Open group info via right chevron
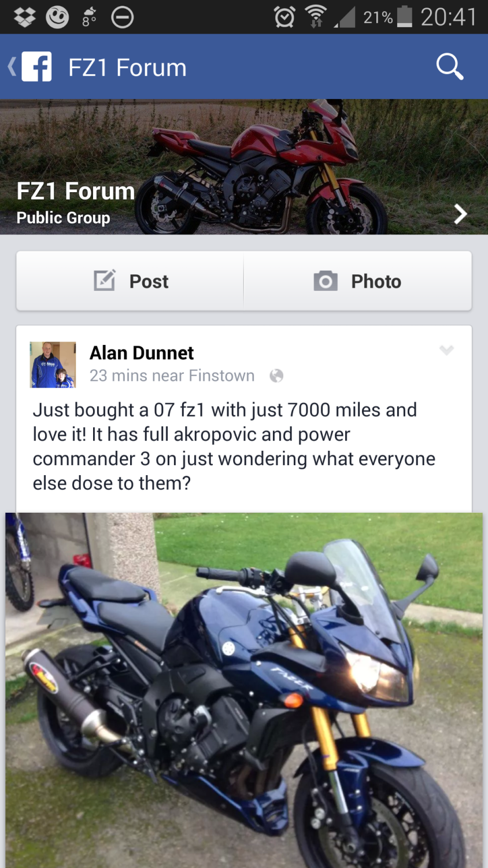This screenshot has height=868, width=488. (x=460, y=214)
